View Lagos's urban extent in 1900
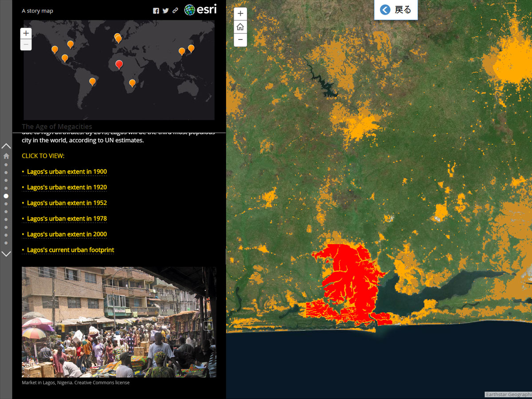 click(66, 172)
